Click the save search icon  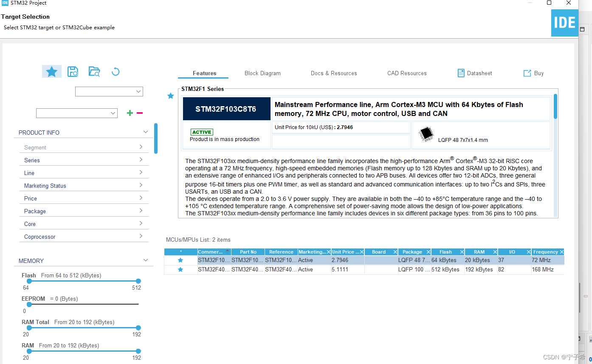coord(73,71)
